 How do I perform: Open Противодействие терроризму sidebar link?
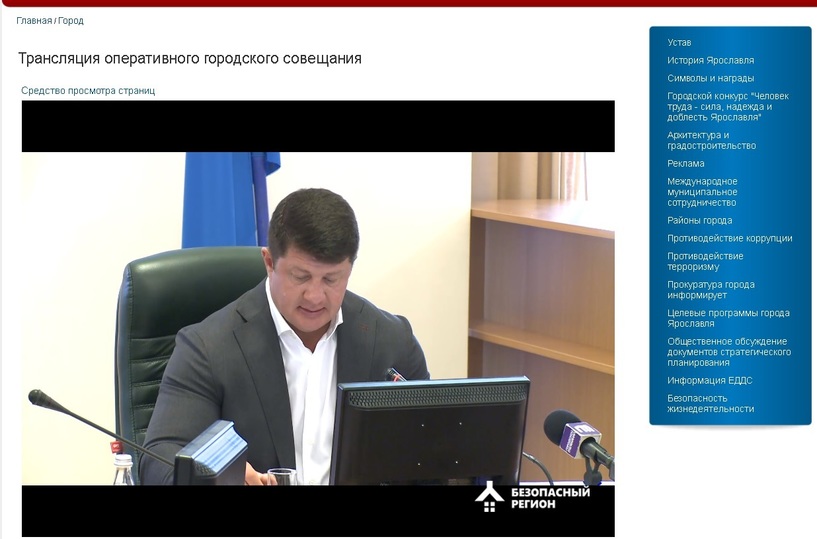705,261
